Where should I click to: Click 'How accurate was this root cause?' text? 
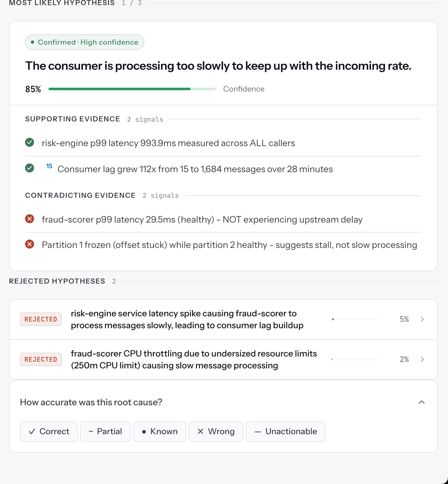coord(91,402)
